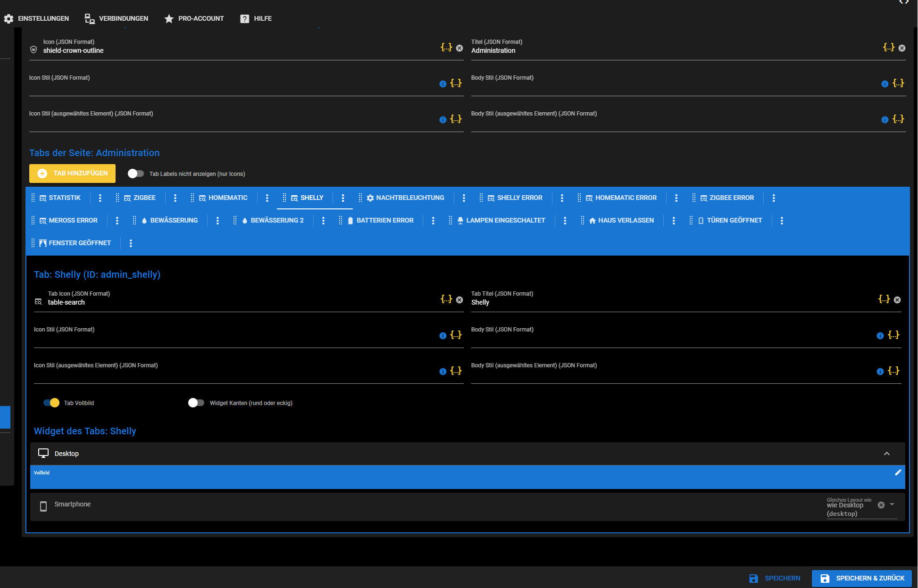918x588 pixels.
Task: Expand the Smartphone widget section
Action: click(x=467, y=507)
